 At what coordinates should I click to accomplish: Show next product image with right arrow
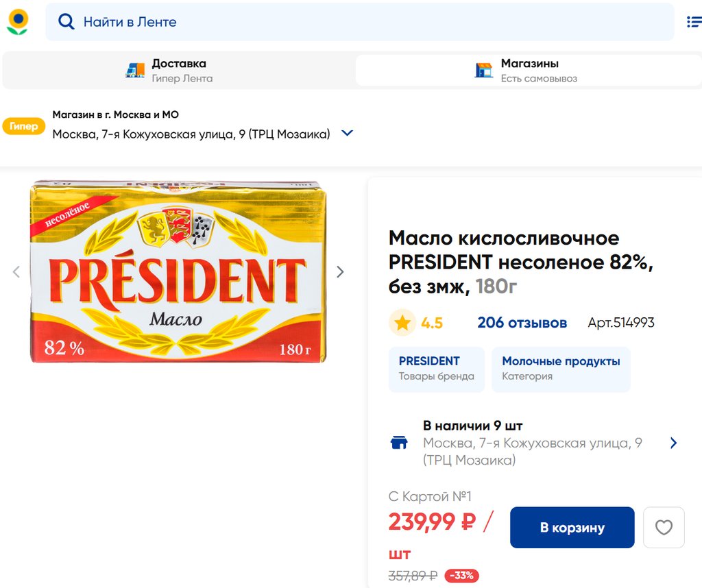(x=340, y=272)
